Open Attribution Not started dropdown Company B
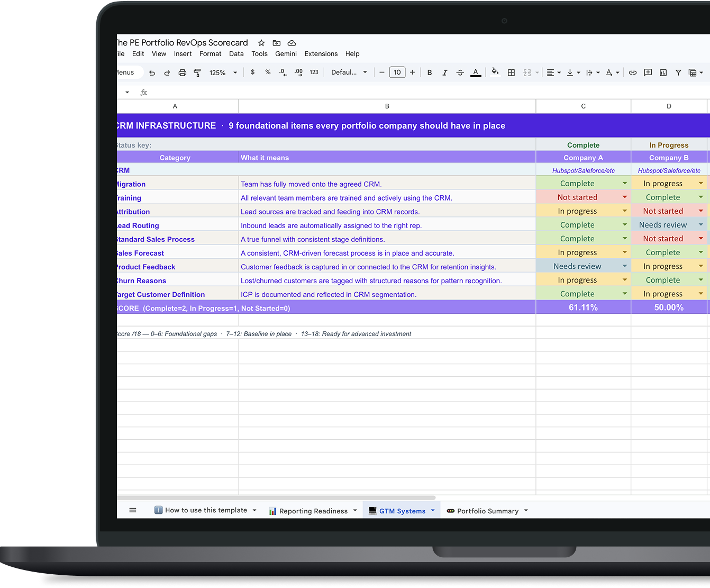This screenshot has height=588, width=710. pyautogui.click(x=701, y=211)
